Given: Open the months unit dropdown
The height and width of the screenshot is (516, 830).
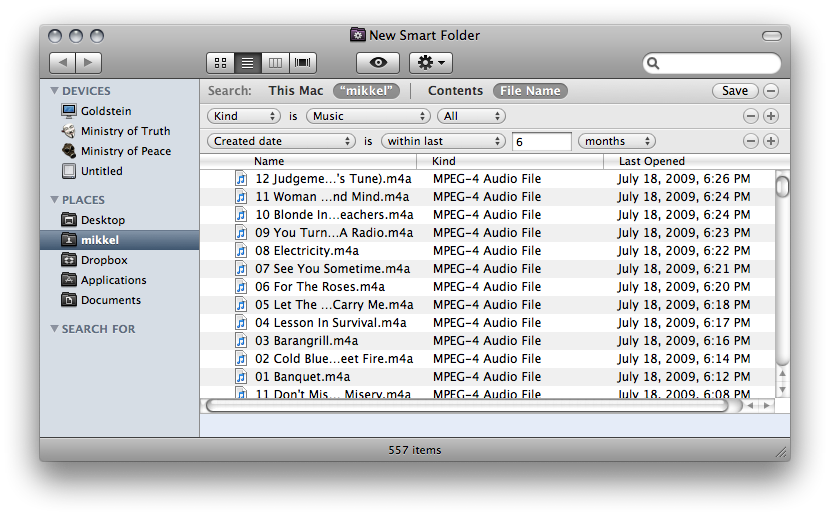Looking at the screenshot, I should (x=617, y=141).
